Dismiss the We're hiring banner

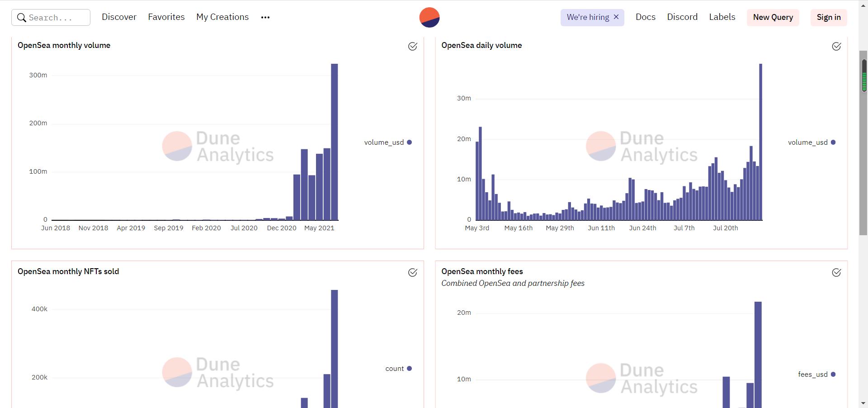(616, 17)
